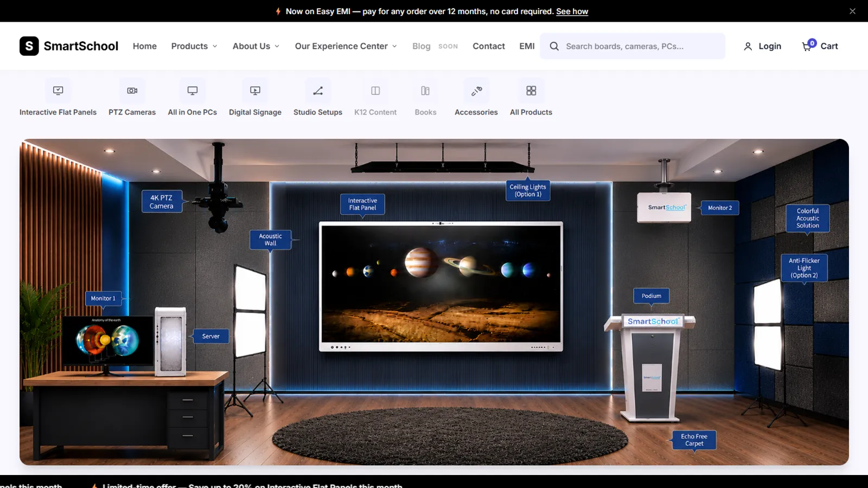
Task: Open the shopping cart icon
Action: click(x=807, y=47)
